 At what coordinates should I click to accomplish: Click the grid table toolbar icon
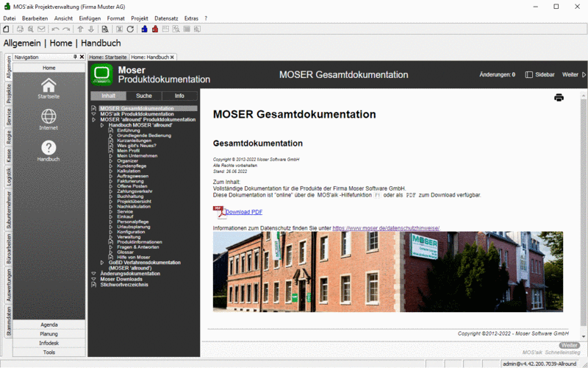pyautogui.click(x=187, y=29)
